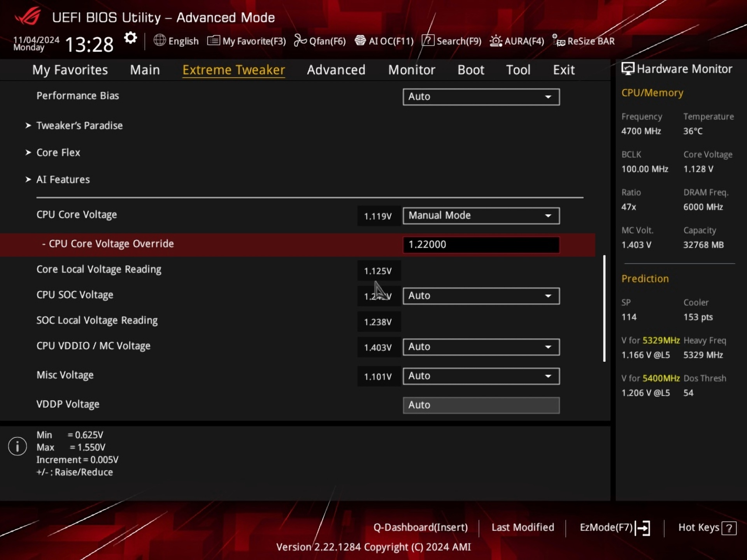Screen dimensions: 747x560
Task: Click the EzMode exit arrow icon
Action: coord(643,528)
